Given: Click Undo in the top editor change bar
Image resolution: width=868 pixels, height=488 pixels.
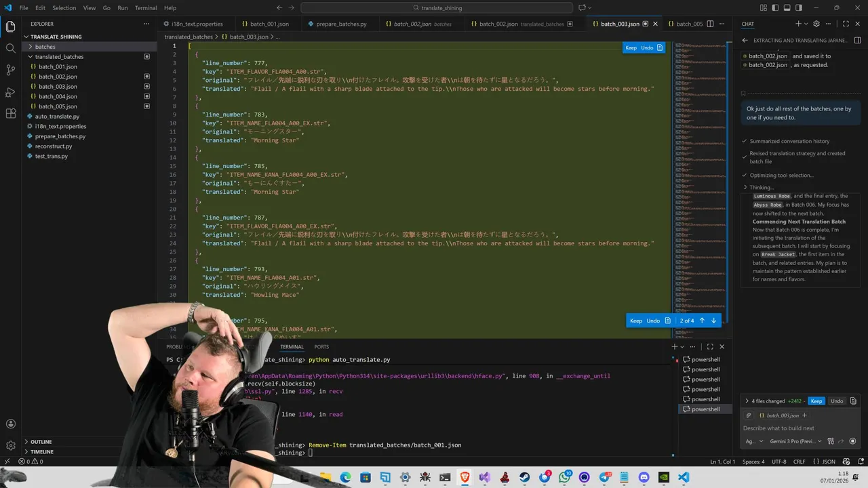Looking at the screenshot, I should click(x=647, y=47).
